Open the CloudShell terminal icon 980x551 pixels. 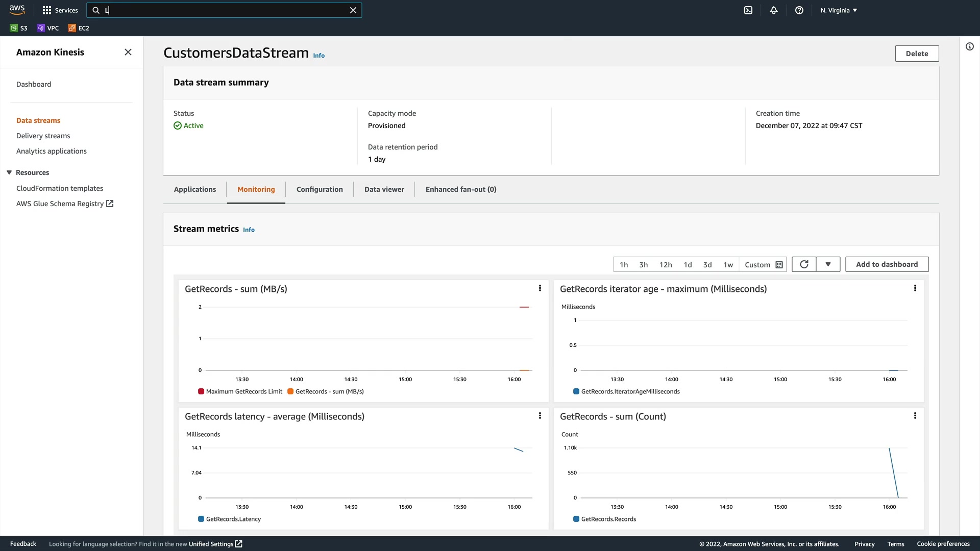(748, 10)
